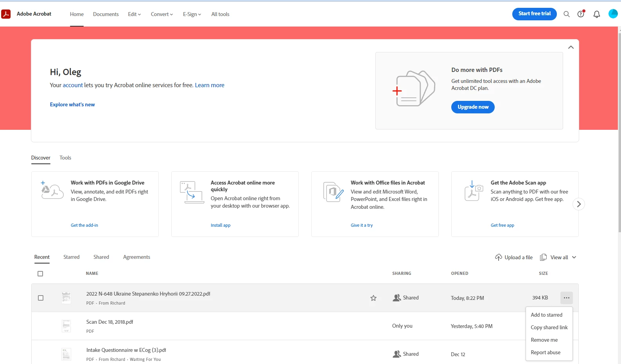Tick the select-all checkbox in table header

click(40, 274)
